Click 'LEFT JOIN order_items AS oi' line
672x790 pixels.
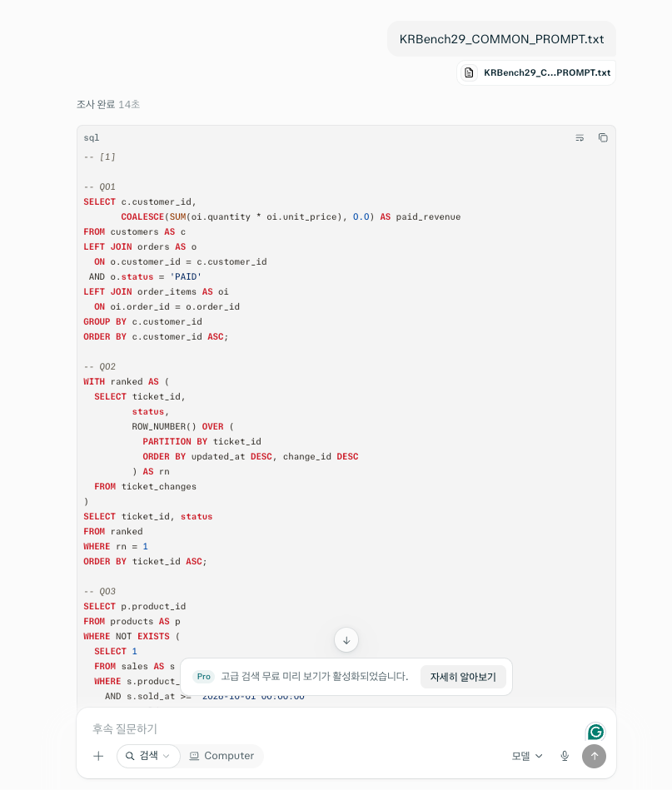pyautogui.click(x=156, y=291)
